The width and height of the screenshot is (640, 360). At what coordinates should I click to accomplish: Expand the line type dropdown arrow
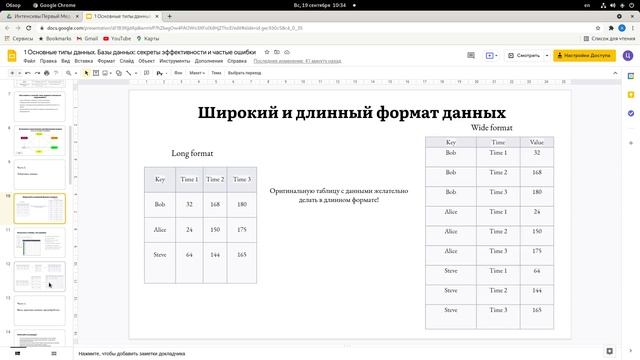[x=136, y=73]
